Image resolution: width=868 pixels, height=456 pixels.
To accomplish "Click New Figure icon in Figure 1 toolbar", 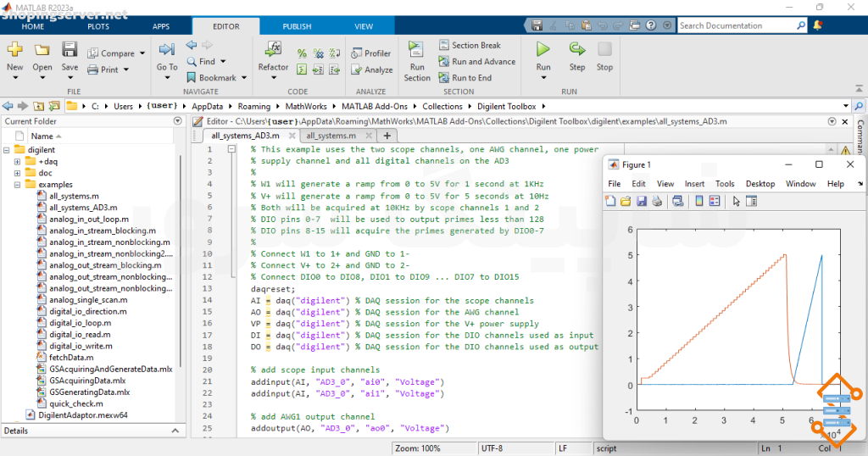I will pyautogui.click(x=610, y=202).
